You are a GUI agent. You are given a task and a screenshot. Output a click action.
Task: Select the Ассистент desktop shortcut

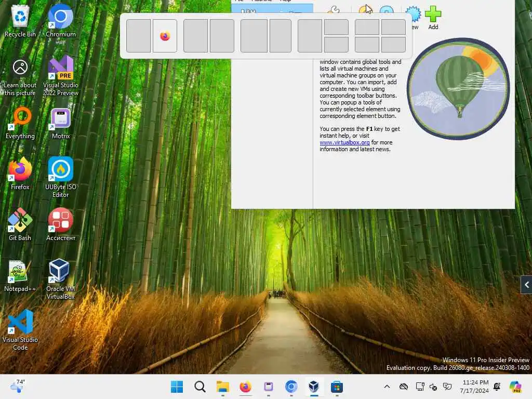click(61, 224)
